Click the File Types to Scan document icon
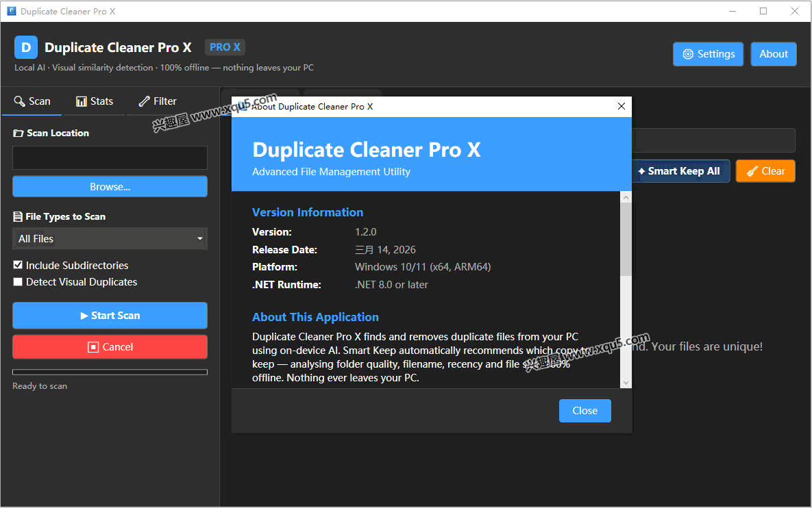 click(18, 217)
